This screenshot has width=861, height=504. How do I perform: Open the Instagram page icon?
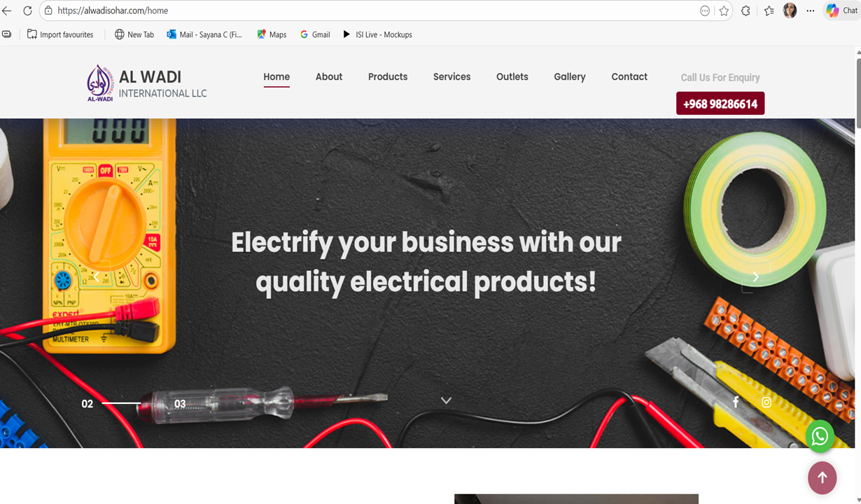coord(766,402)
